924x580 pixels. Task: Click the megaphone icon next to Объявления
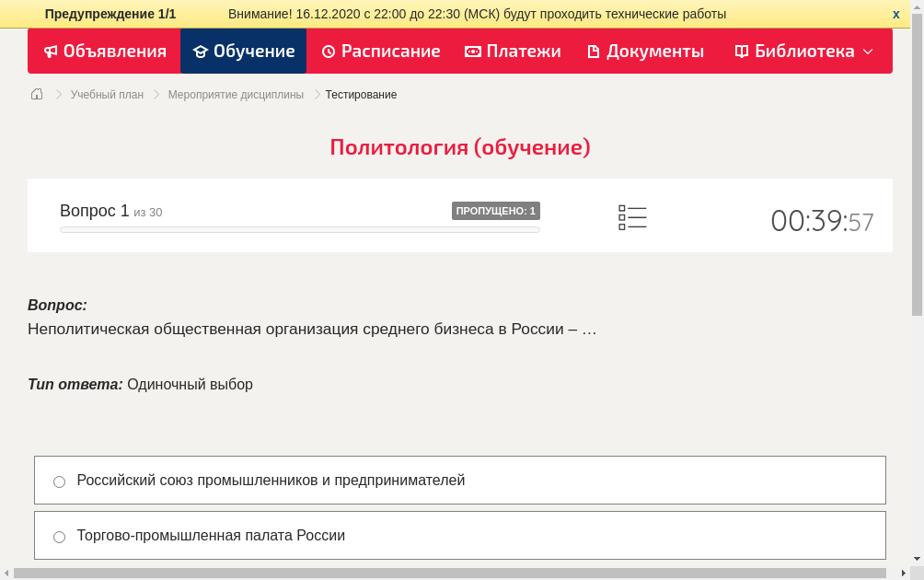50,52
